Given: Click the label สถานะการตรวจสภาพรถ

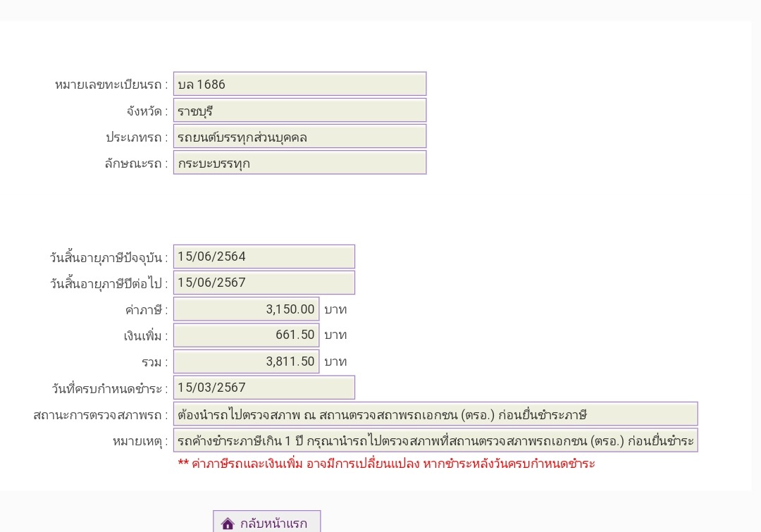Looking at the screenshot, I should [101, 416].
